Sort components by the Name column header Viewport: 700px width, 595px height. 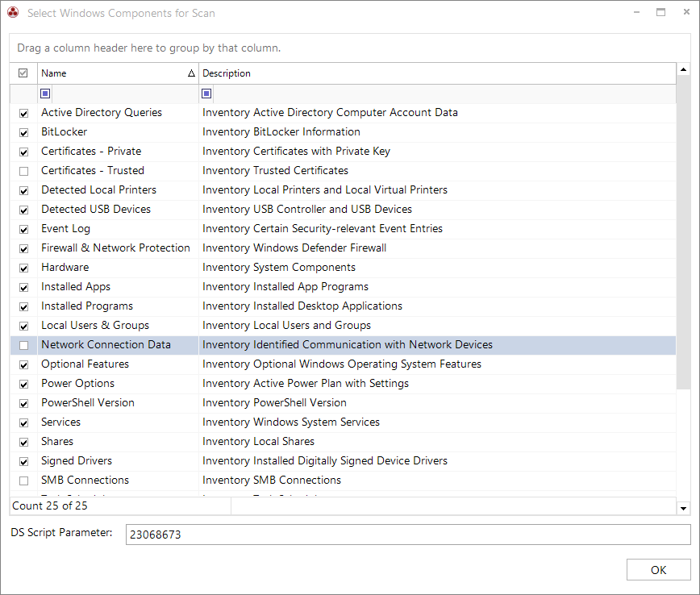point(97,73)
